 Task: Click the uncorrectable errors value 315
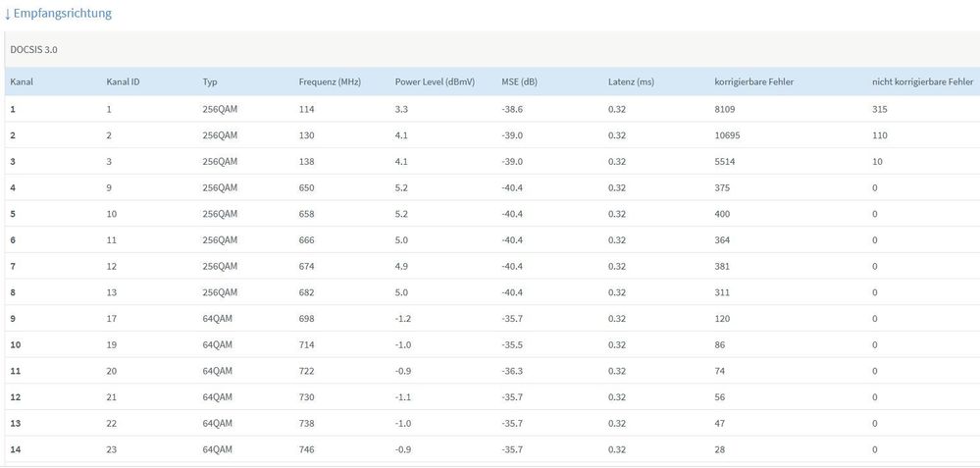click(879, 109)
